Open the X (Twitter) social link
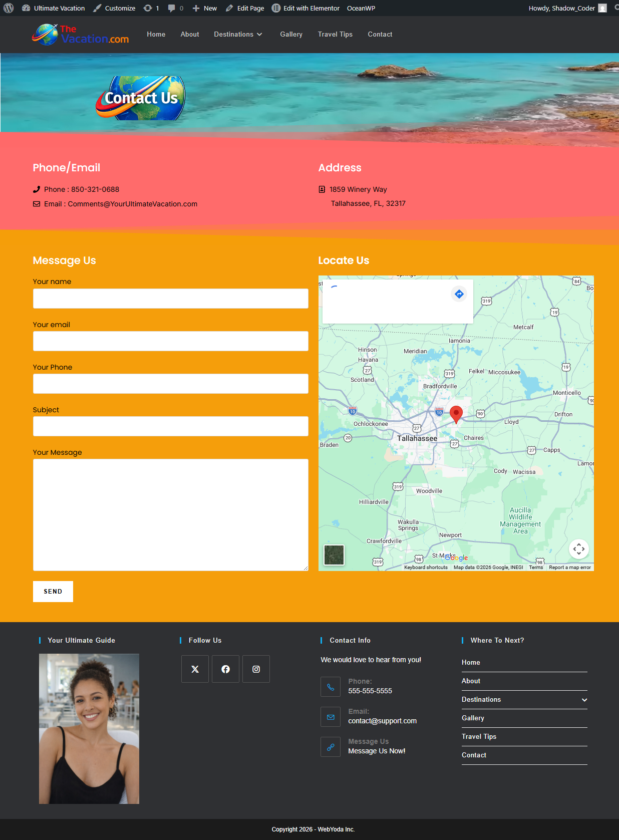Image resolution: width=619 pixels, height=840 pixels. click(x=195, y=669)
